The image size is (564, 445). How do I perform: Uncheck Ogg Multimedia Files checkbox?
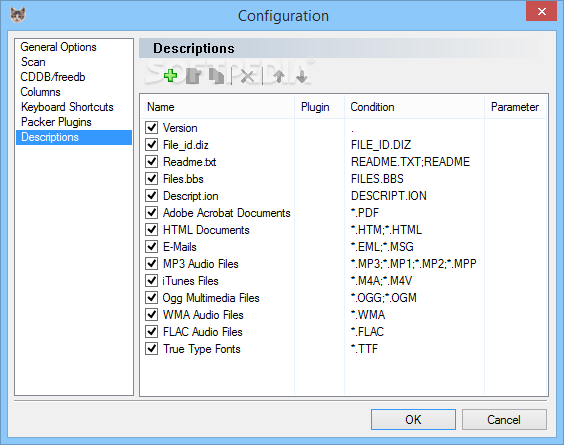151,297
